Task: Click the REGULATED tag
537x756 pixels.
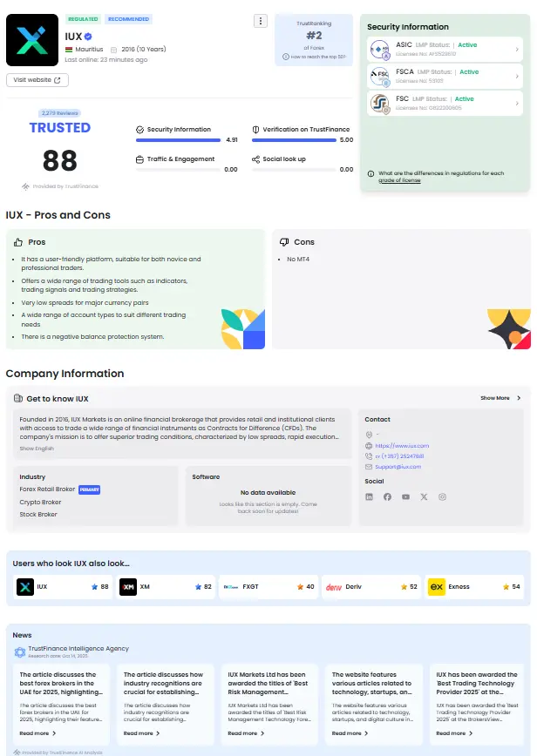Action: pyautogui.click(x=83, y=19)
